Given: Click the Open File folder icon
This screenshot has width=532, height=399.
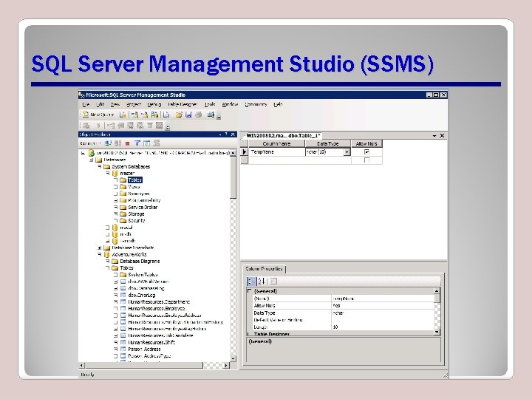Looking at the screenshot, I should [x=179, y=115].
